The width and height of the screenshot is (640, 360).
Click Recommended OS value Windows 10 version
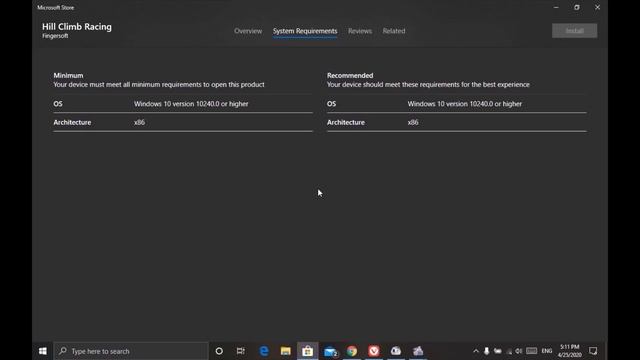tap(464, 104)
